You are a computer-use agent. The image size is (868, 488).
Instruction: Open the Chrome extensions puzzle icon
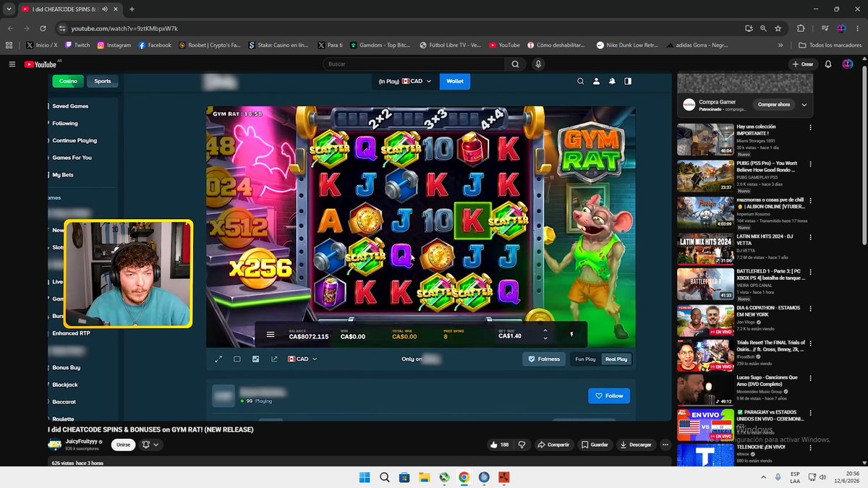point(801,28)
